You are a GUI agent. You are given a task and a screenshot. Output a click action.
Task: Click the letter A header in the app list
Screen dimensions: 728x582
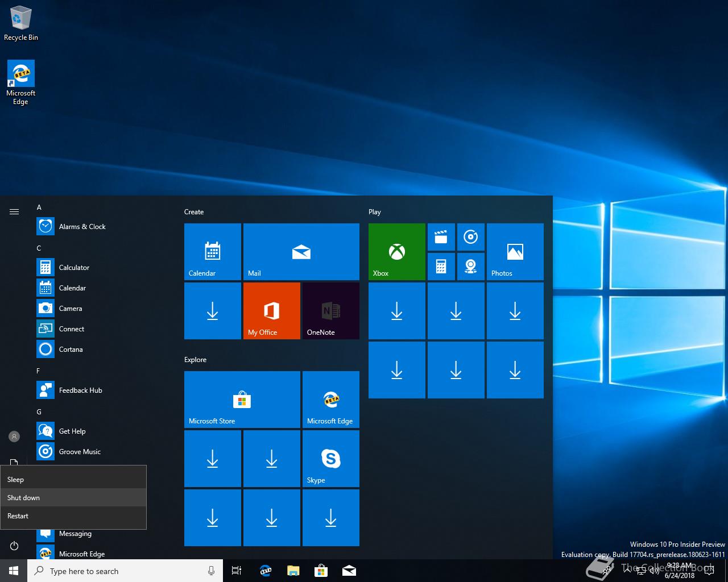point(39,207)
